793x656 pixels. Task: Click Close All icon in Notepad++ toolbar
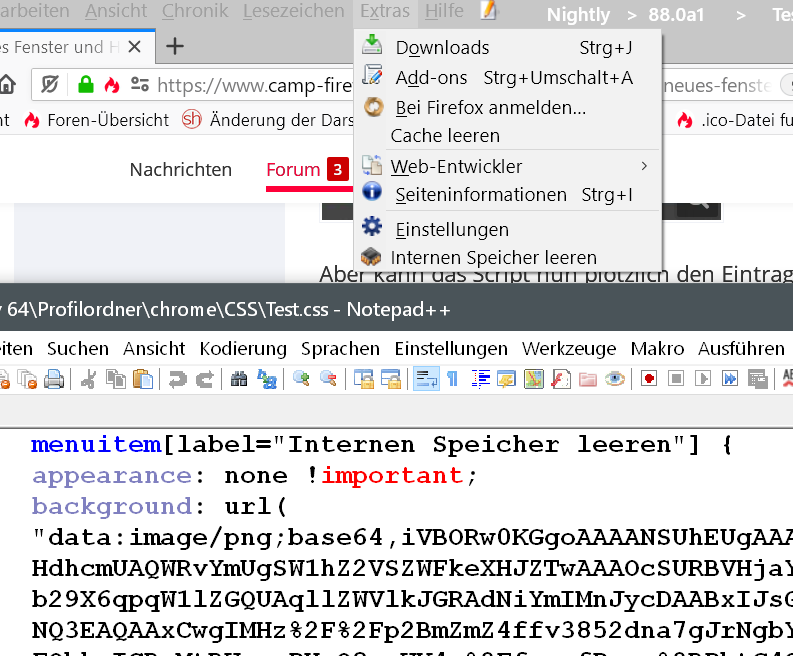click(27, 379)
